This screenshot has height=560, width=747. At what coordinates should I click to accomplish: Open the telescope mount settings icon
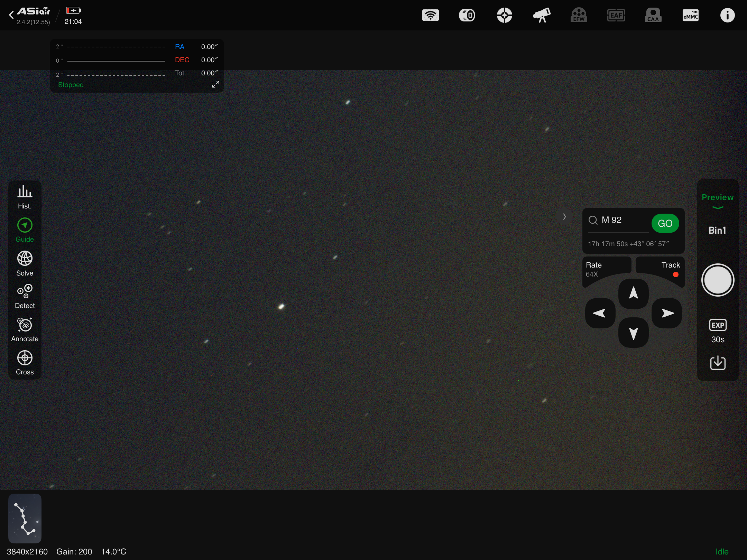542,15
